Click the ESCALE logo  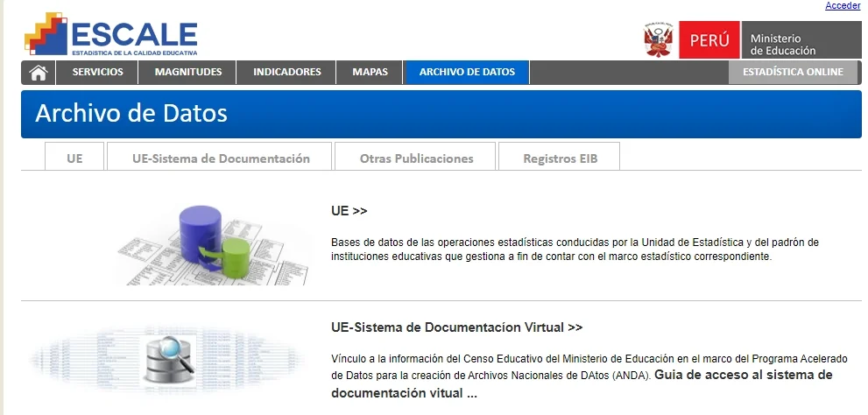point(111,34)
